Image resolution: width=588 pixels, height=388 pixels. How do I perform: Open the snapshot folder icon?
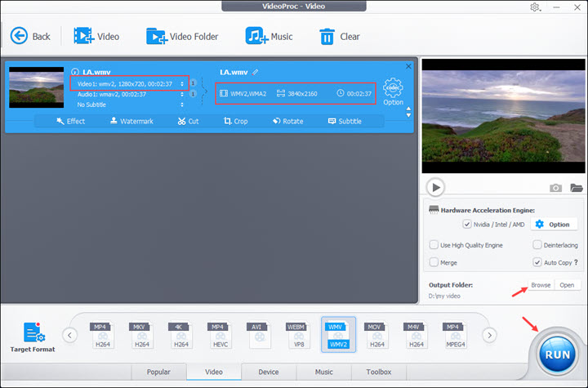577,188
